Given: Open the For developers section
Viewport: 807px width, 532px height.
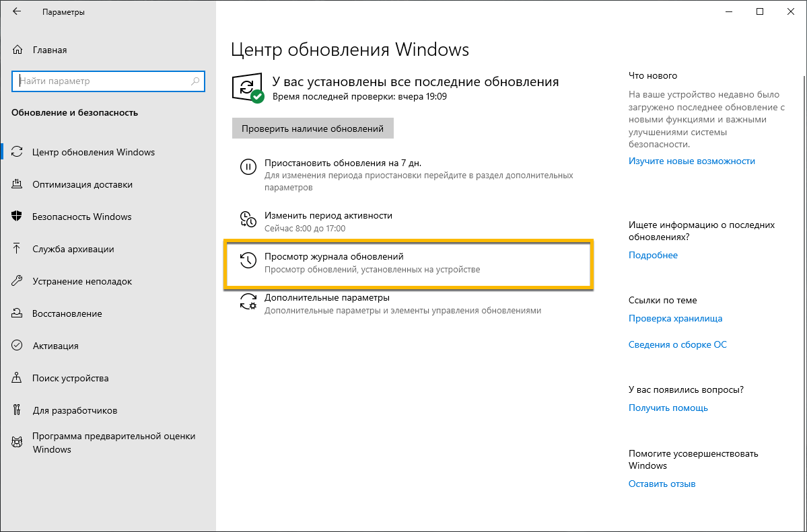Looking at the screenshot, I should (75, 410).
